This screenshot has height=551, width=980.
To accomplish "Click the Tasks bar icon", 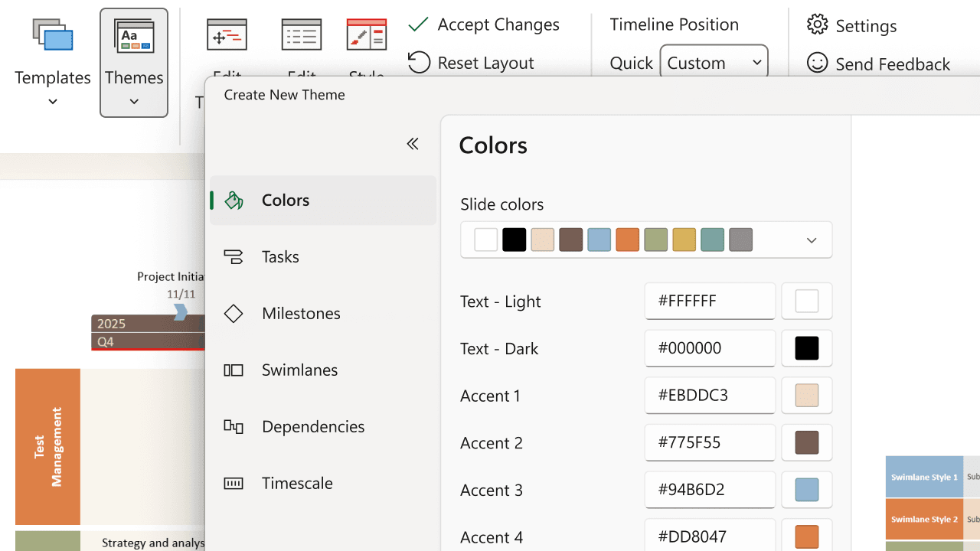I will 234,256.
